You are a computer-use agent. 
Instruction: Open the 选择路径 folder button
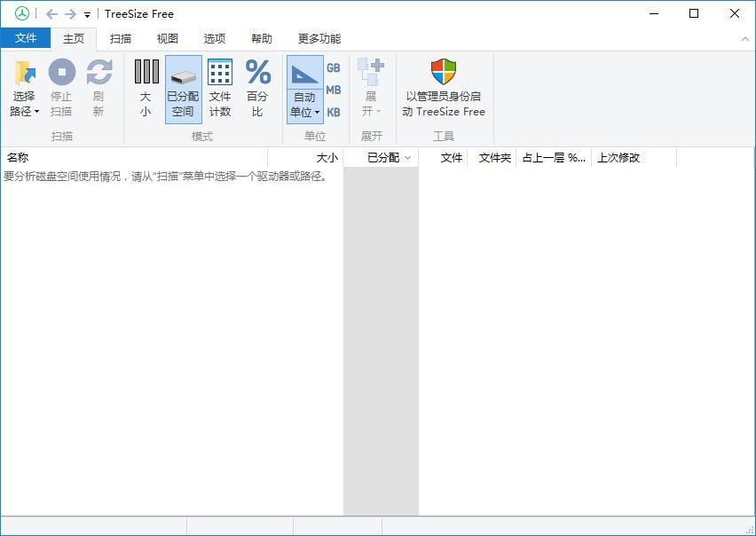[24, 89]
